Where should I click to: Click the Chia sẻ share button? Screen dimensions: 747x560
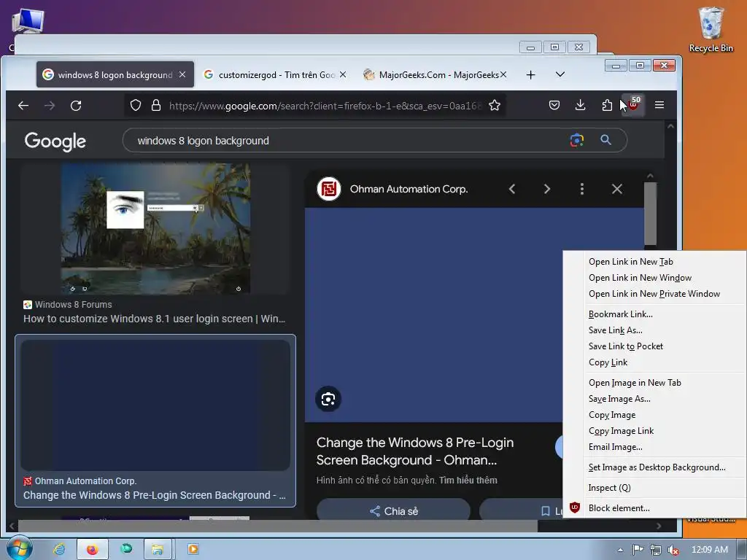pyautogui.click(x=393, y=511)
